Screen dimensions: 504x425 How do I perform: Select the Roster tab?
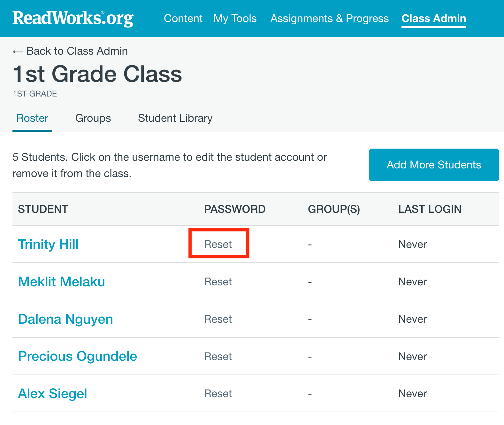pos(32,118)
